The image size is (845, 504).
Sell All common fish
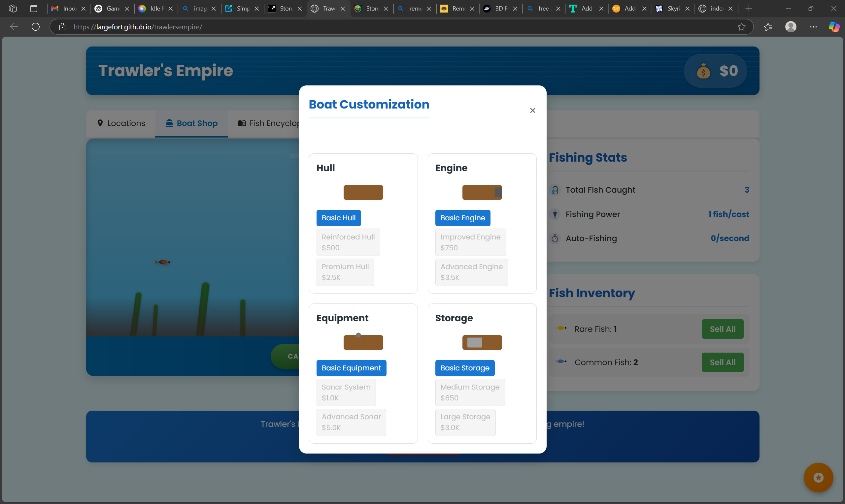pos(722,362)
